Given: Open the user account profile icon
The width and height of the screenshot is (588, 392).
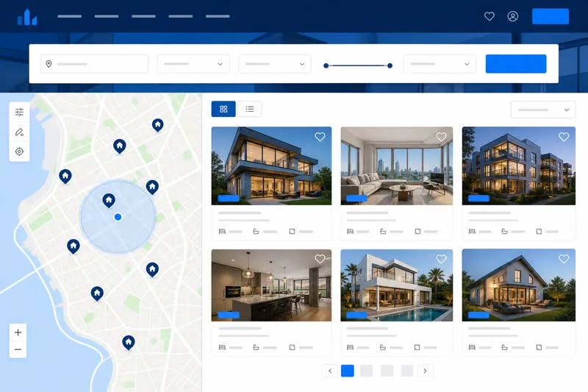Looking at the screenshot, I should coord(512,16).
